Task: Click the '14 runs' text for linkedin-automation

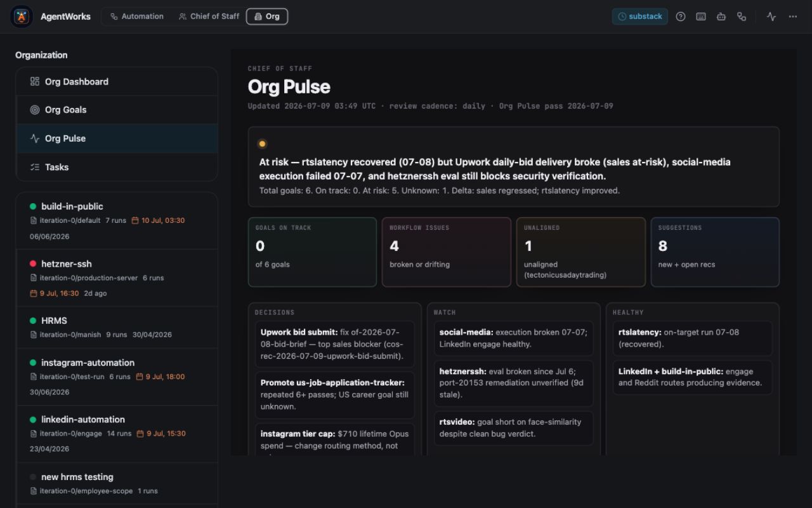Action: [x=119, y=434]
